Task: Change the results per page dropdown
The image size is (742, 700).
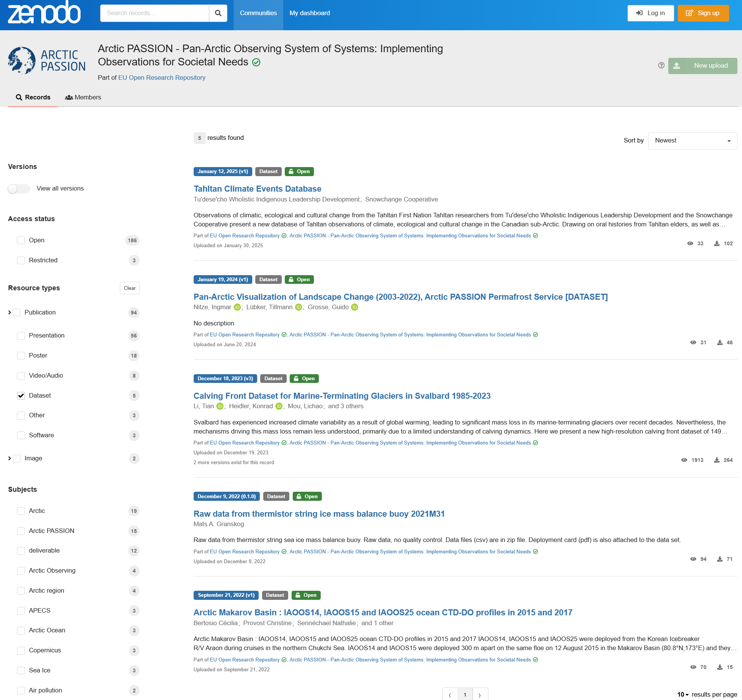Action: (x=683, y=695)
